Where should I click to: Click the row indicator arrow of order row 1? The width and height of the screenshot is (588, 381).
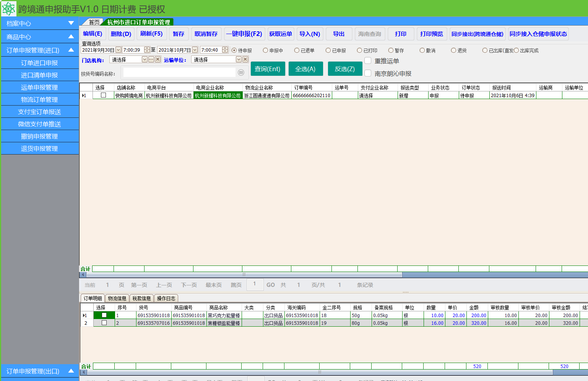[84, 96]
